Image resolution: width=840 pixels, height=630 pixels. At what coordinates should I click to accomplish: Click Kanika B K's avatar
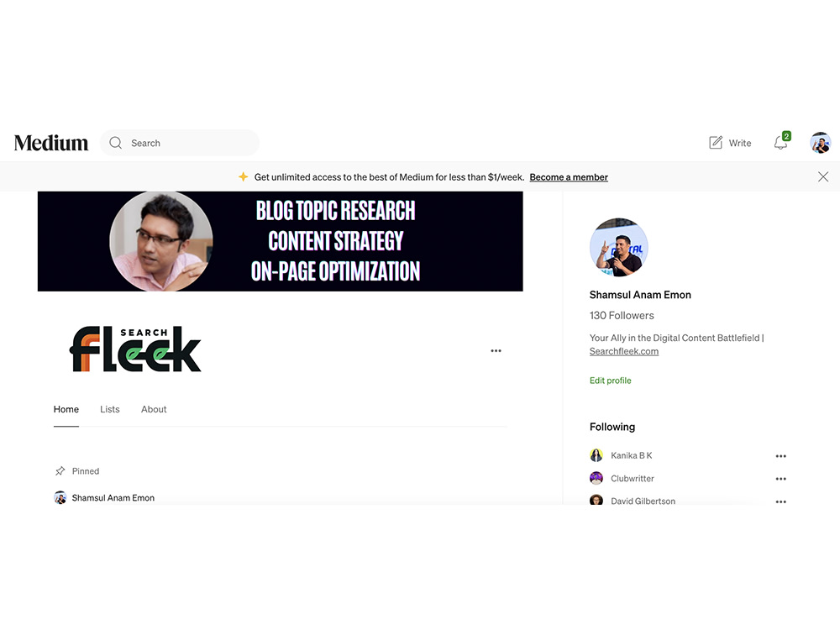pyautogui.click(x=596, y=455)
